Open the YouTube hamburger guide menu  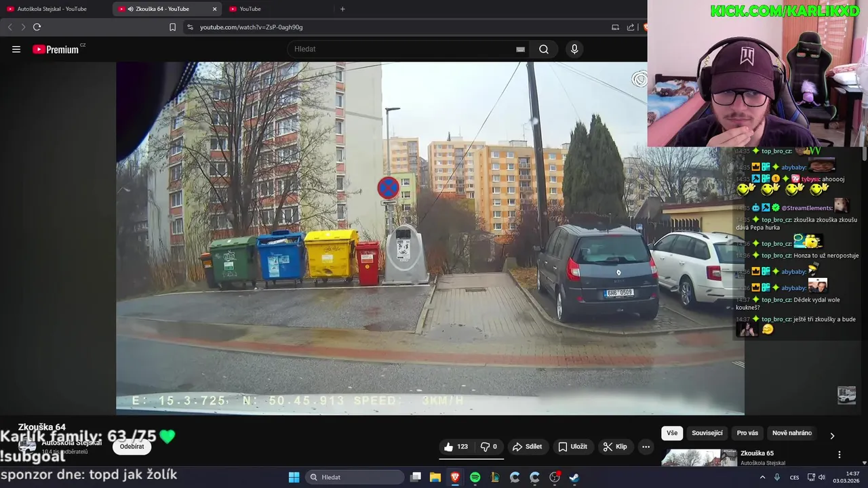tap(16, 49)
